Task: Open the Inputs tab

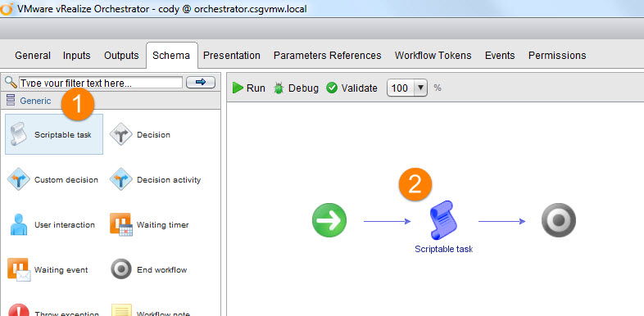Action: (x=77, y=56)
